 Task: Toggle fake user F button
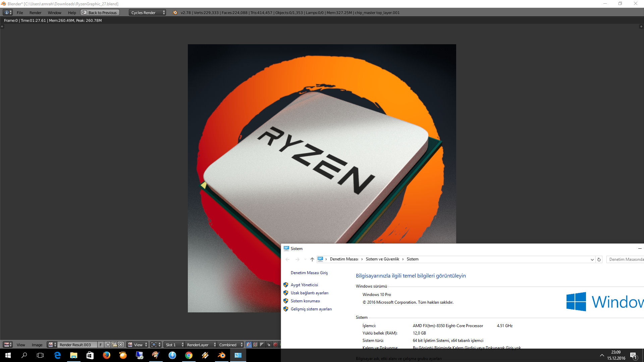101,345
